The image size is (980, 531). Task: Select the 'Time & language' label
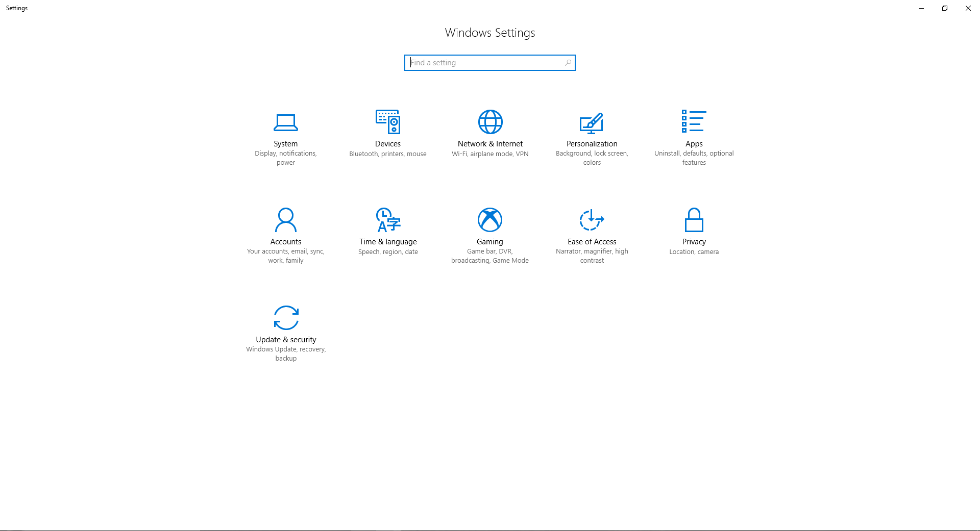pos(388,242)
